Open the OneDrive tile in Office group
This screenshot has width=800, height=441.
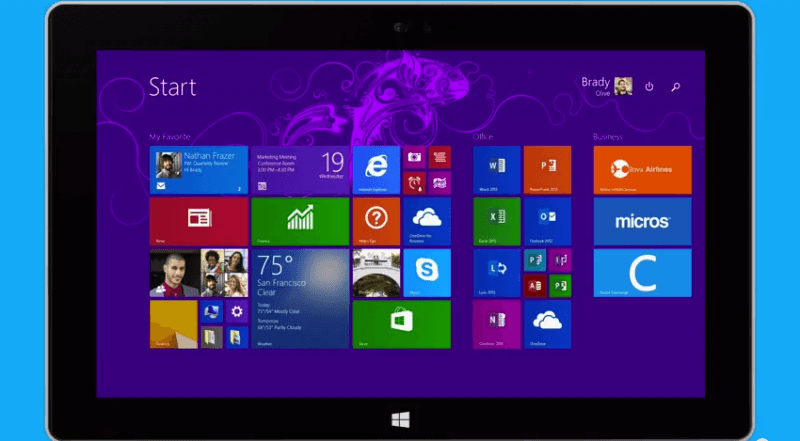click(547, 325)
